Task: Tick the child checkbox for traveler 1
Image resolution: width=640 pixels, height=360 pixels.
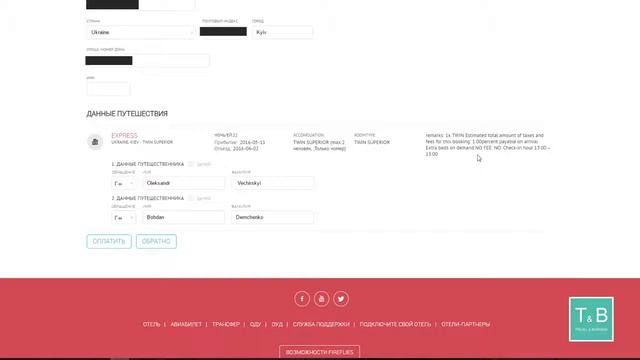Action: click(x=191, y=164)
